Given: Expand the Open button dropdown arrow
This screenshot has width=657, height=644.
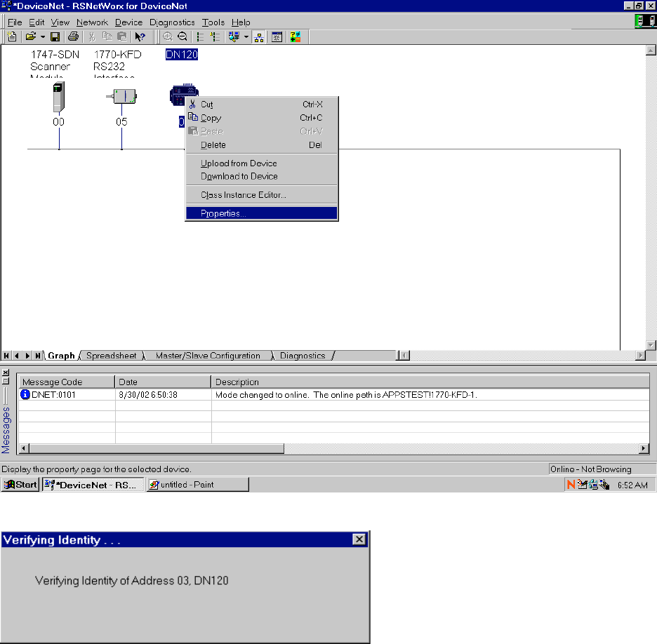Looking at the screenshot, I should pos(42,37).
